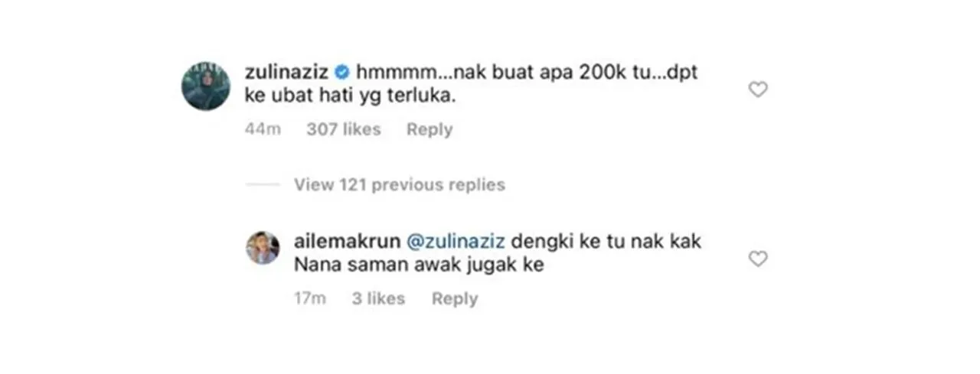Like ailemakrun's reply with the heart icon

tap(757, 259)
